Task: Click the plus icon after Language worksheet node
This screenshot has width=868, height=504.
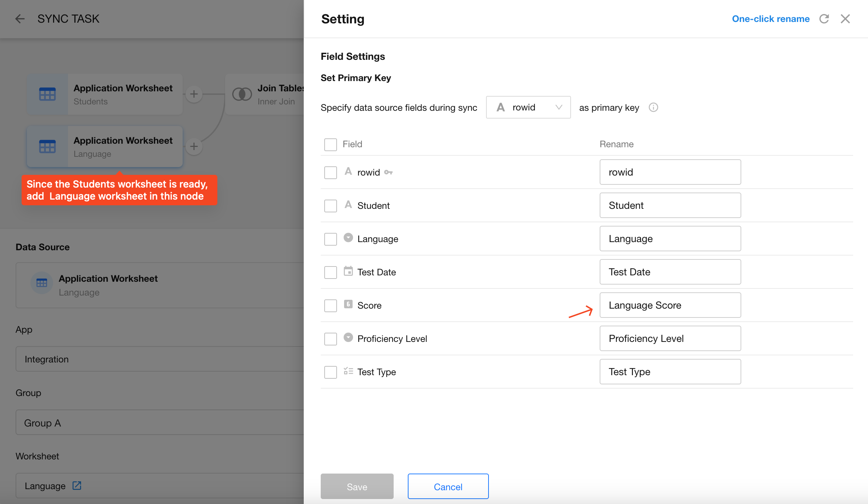Action: [194, 146]
